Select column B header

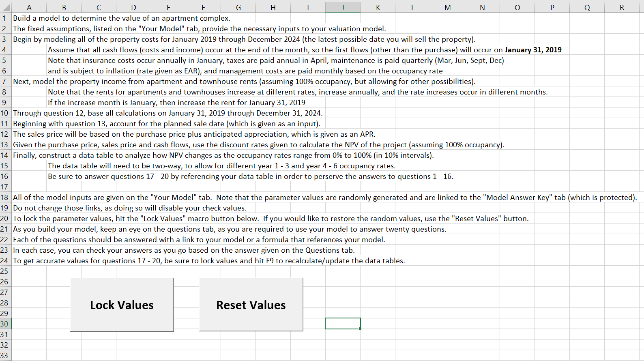point(64,7)
